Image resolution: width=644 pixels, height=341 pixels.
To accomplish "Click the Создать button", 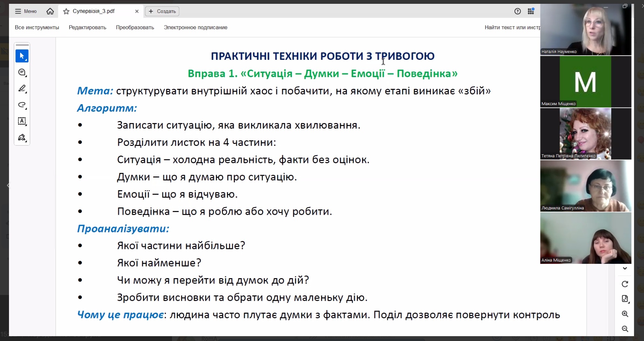I will point(162,11).
